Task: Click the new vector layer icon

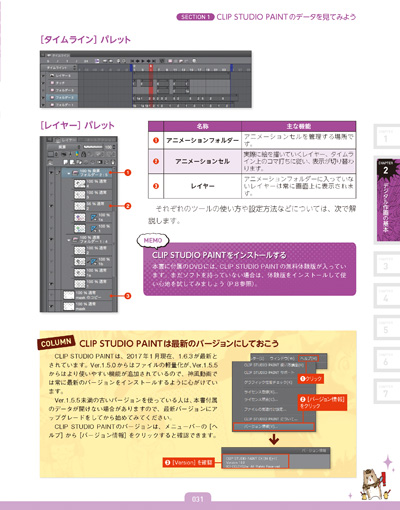Action: click(72, 162)
